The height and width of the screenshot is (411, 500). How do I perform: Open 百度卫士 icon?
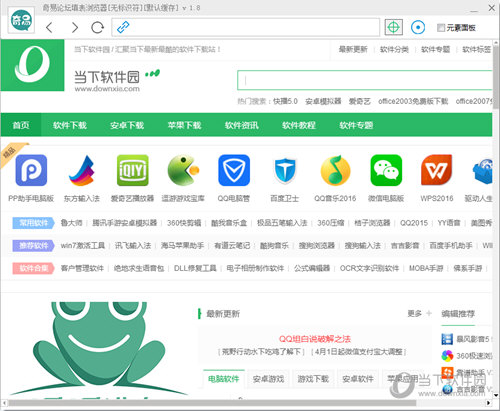[x=285, y=171]
